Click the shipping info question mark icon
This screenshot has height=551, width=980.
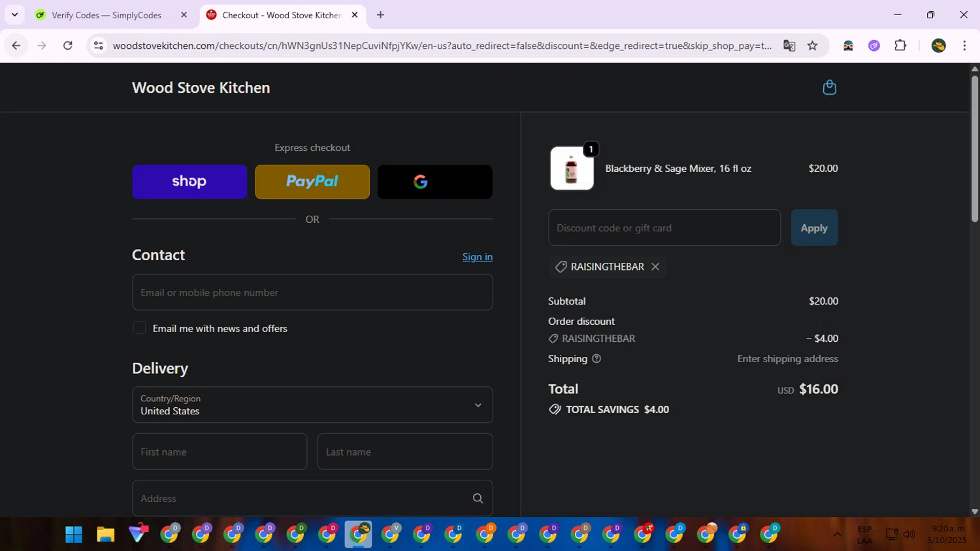tap(596, 359)
